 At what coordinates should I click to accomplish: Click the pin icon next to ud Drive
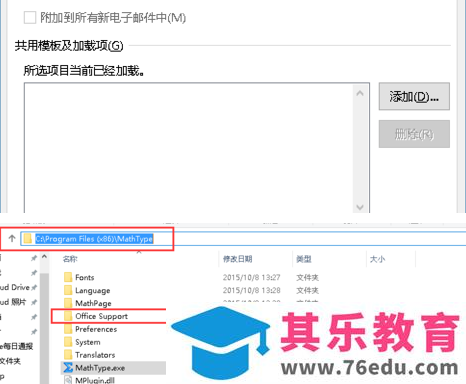(34, 287)
